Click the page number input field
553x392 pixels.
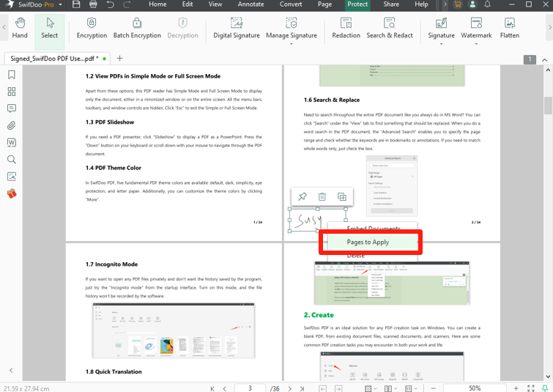click(250, 388)
